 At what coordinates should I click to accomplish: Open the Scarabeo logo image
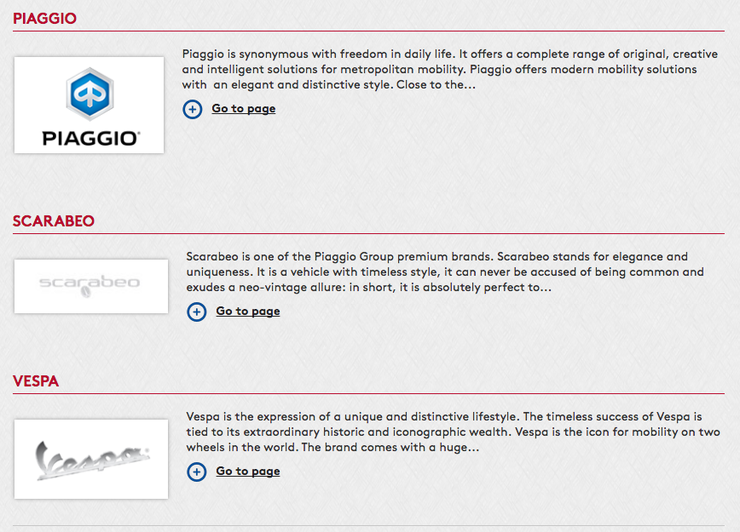pyautogui.click(x=91, y=286)
